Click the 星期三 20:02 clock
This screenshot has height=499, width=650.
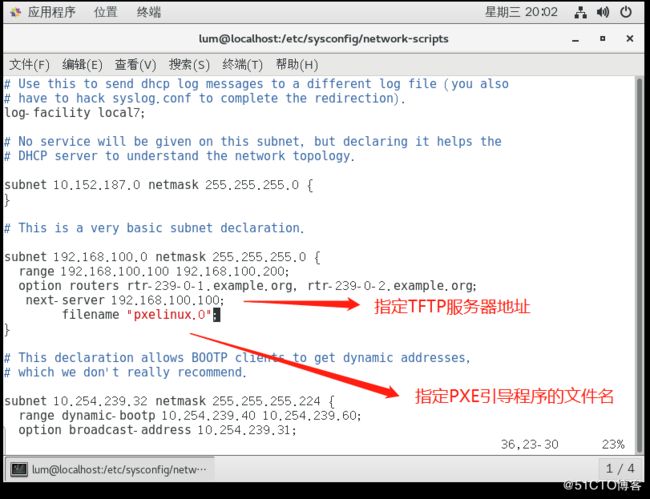tap(521, 12)
